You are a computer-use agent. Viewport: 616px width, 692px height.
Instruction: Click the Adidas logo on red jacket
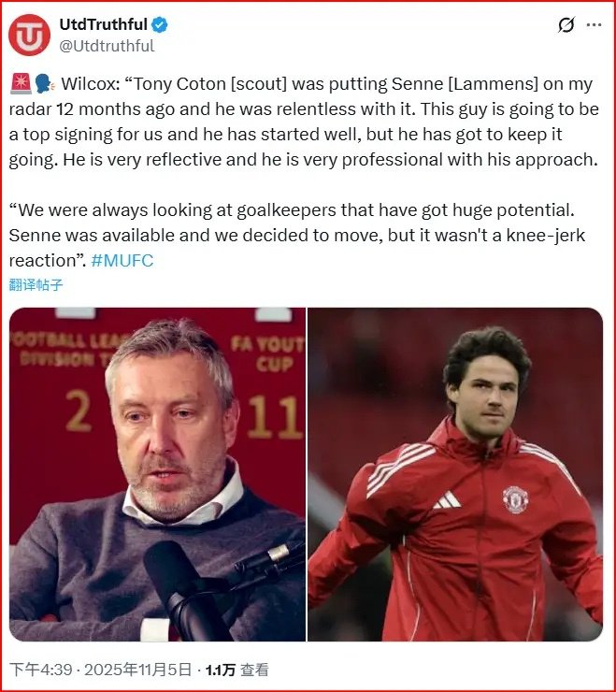coord(447,500)
